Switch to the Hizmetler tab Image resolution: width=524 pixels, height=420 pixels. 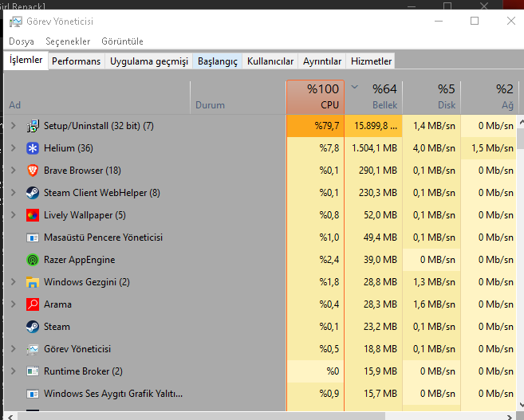tap(371, 61)
